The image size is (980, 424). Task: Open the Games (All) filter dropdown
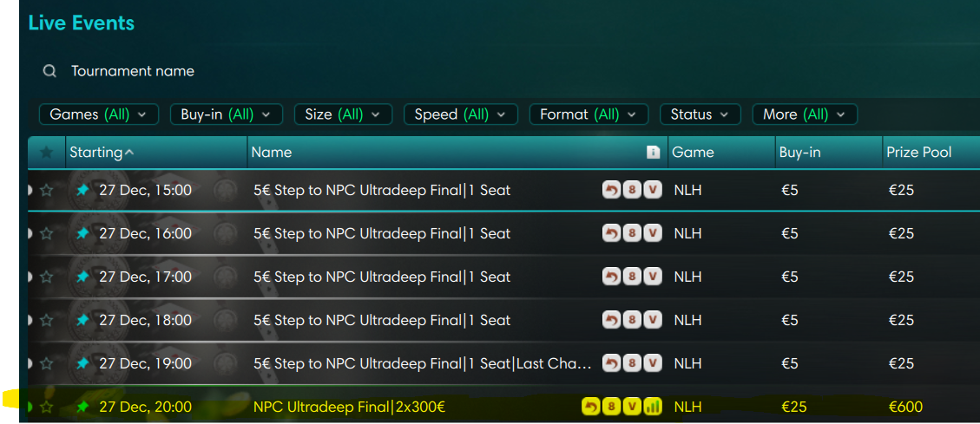click(x=98, y=114)
